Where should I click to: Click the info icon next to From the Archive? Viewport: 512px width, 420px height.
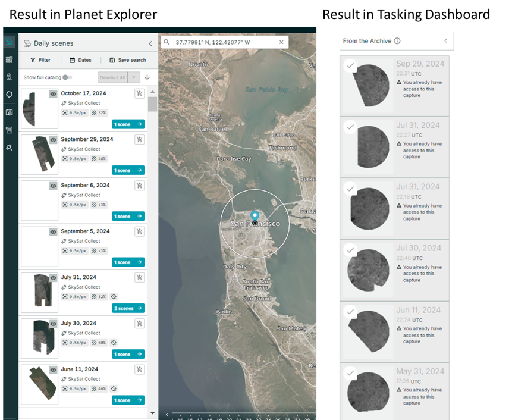397,41
